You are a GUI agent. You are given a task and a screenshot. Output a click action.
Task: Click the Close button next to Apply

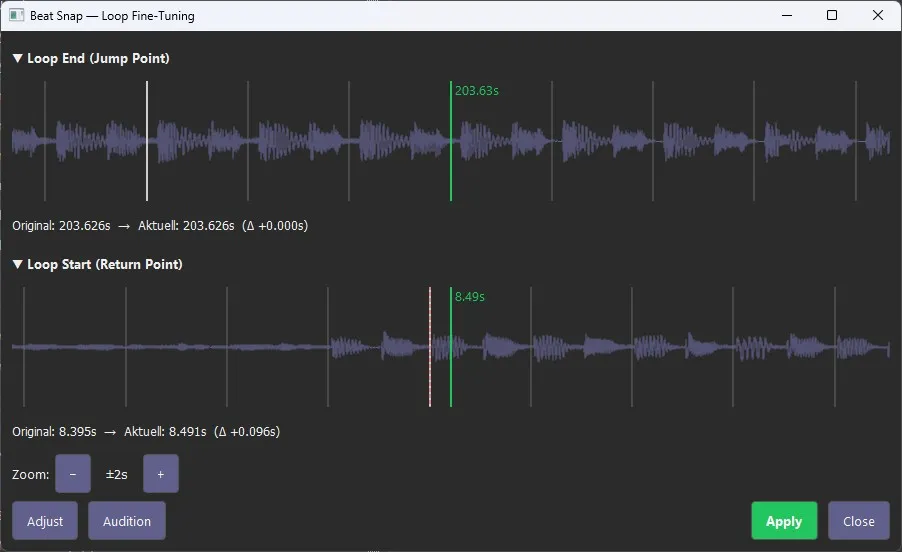click(858, 521)
